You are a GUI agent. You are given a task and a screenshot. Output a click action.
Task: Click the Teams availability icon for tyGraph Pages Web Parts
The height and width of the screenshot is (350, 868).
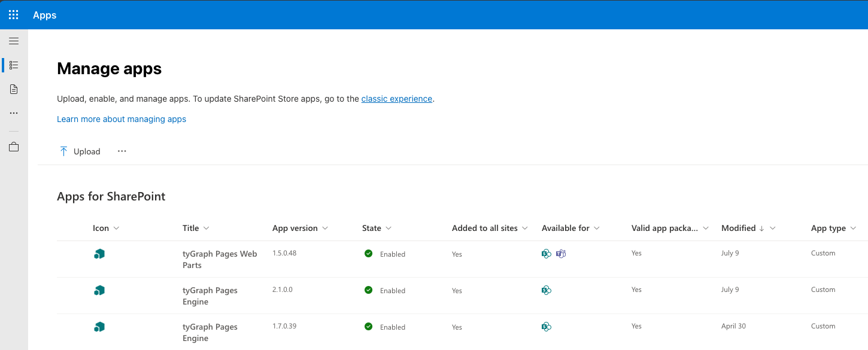coord(561,254)
